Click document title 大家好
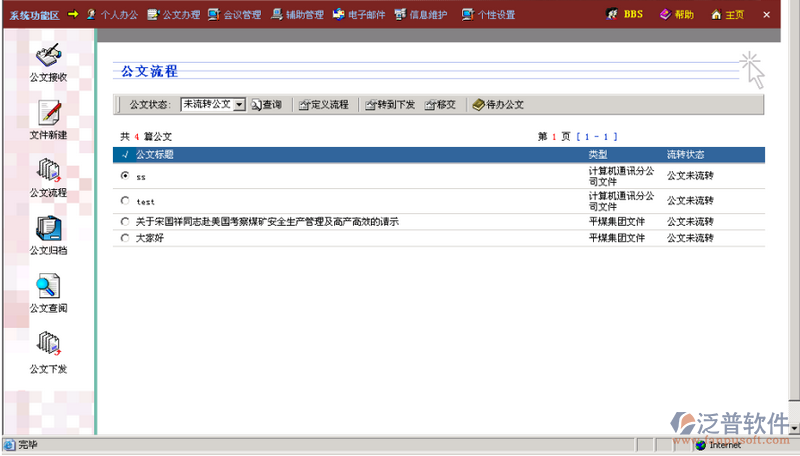Screen dimensions: 800x456 tap(149, 238)
